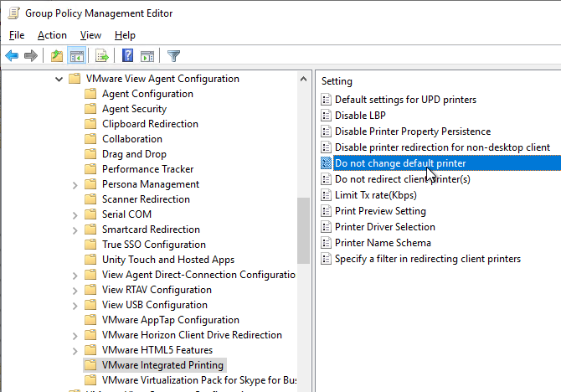Click the tree pane scroll up arrow

pos(303,79)
